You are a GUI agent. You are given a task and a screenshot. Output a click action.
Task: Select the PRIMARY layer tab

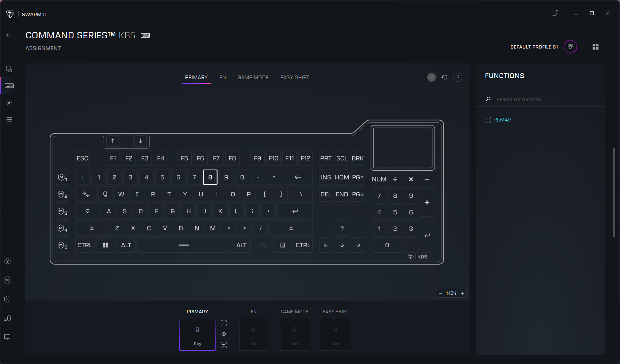(x=196, y=77)
